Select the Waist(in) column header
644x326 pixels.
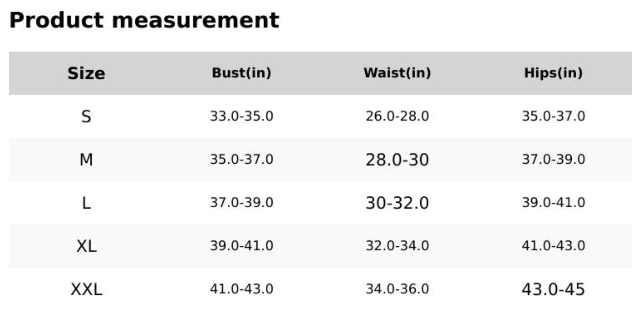click(x=397, y=73)
